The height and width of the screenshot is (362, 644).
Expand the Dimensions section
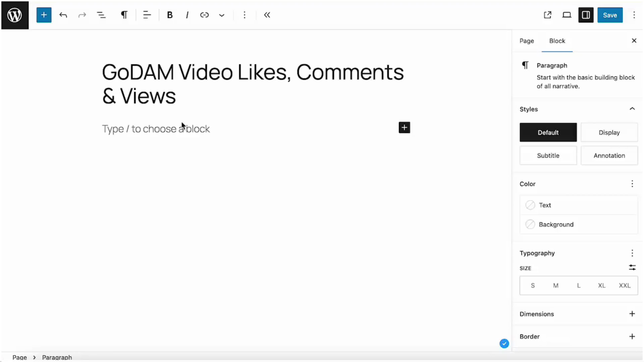(x=632, y=314)
